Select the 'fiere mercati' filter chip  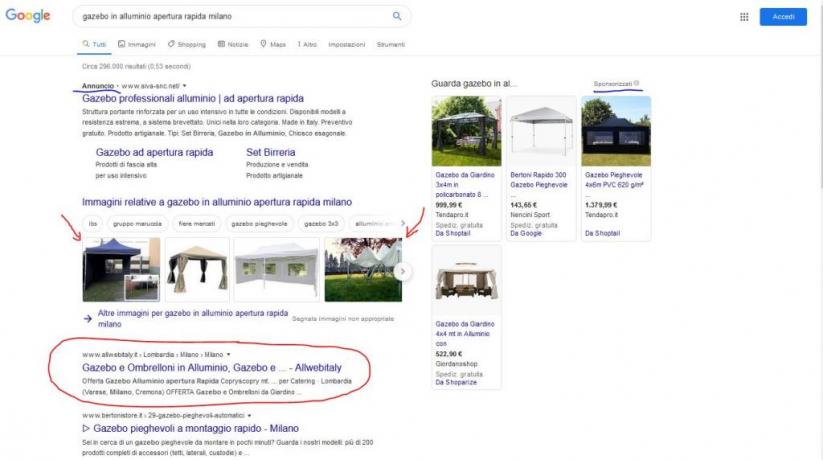[197, 224]
